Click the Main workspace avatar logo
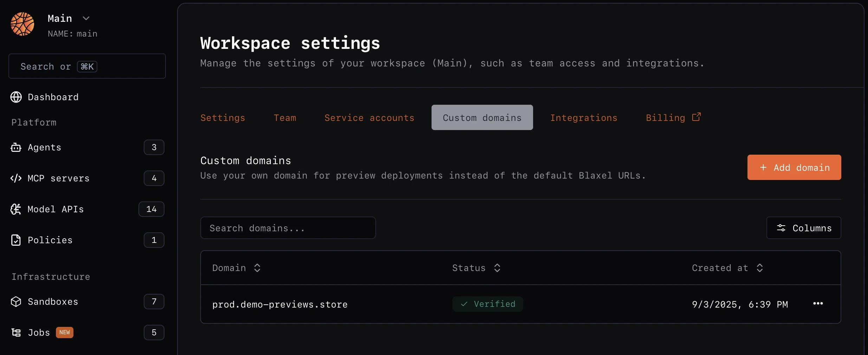The width and height of the screenshot is (868, 355). [23, 24]
